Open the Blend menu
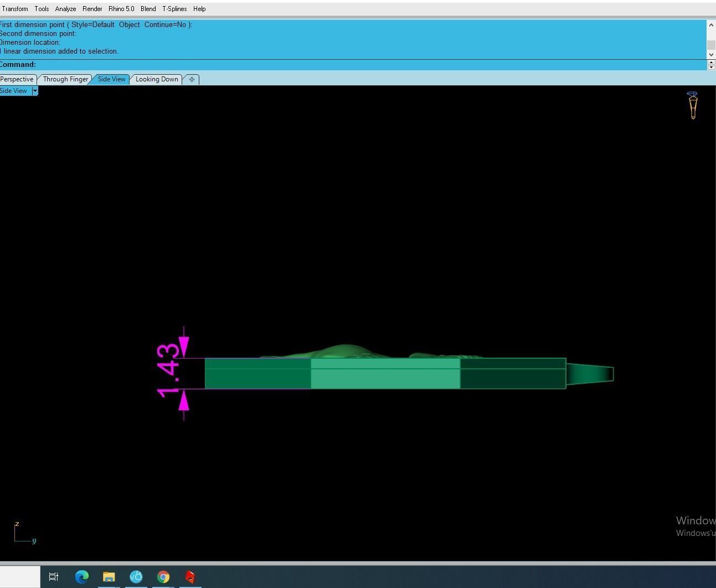This screenshot has width=716, height=588. pyautogui.click(x=148, y=9)
